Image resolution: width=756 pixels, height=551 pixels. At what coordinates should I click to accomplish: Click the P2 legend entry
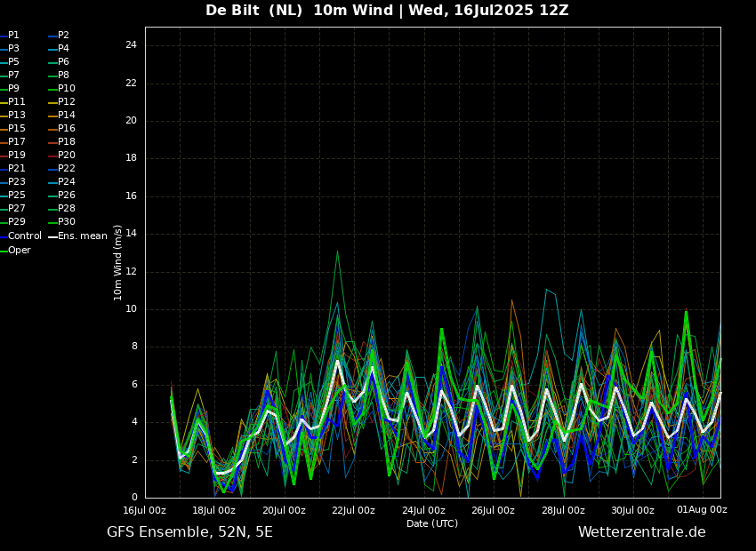click(63, 36)
